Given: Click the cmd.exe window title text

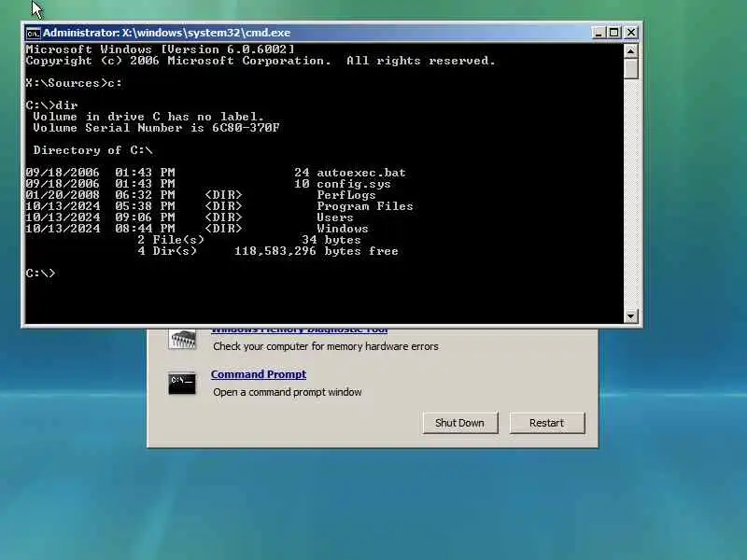Looking at the screenshot, I should click(167, 33).
